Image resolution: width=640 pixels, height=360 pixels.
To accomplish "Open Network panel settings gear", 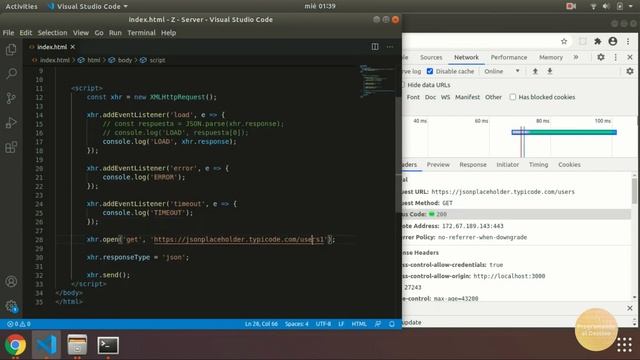I will tap(630, 71).
